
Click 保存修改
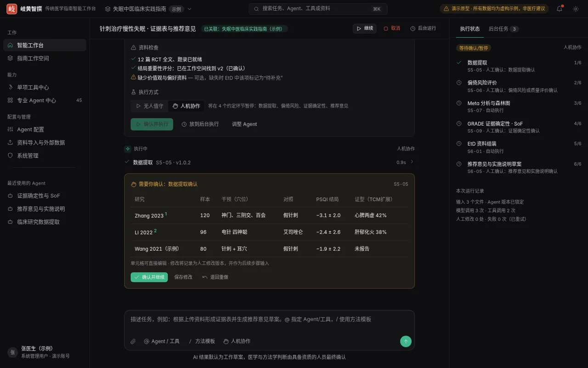click(183, 277)
